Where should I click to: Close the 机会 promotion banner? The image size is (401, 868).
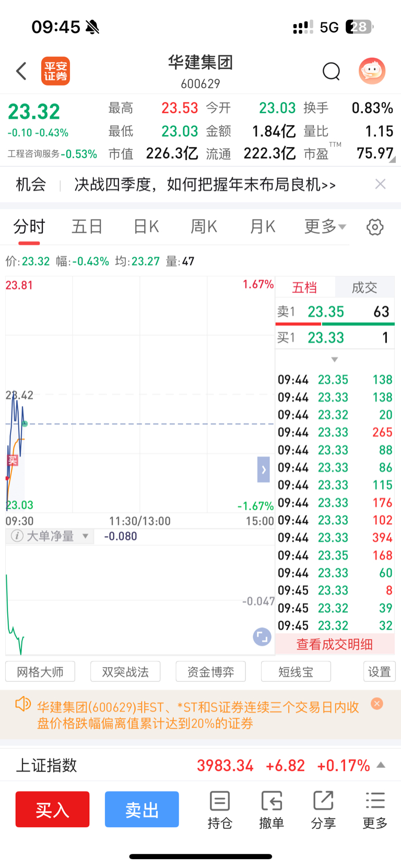[x=381, y=184]
